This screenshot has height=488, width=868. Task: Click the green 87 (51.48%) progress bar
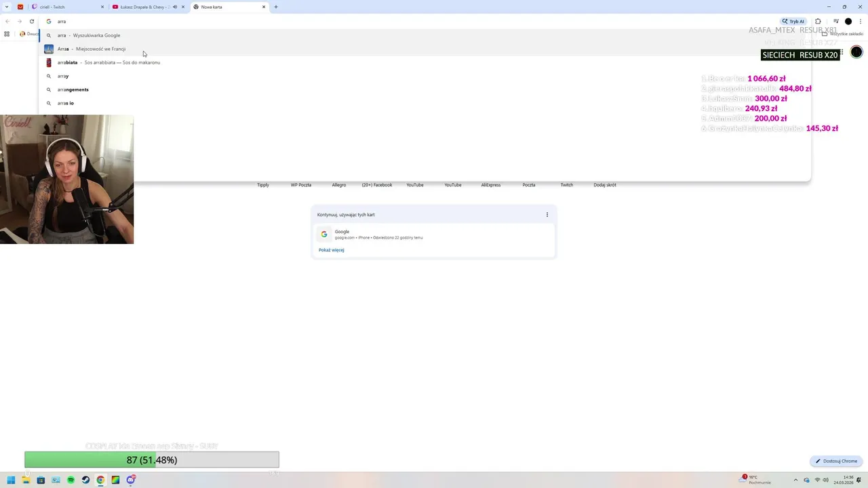tap(152, 460)
